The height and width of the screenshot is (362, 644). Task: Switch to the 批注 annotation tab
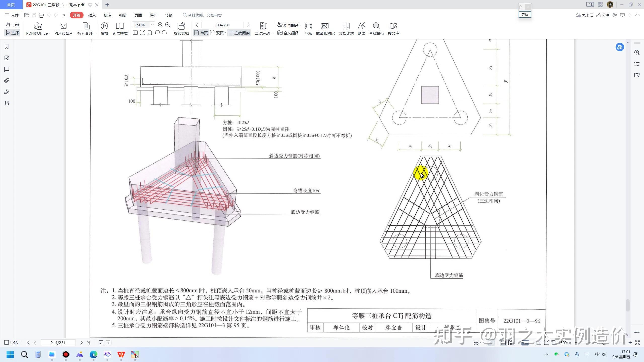(x=107, y=15)
